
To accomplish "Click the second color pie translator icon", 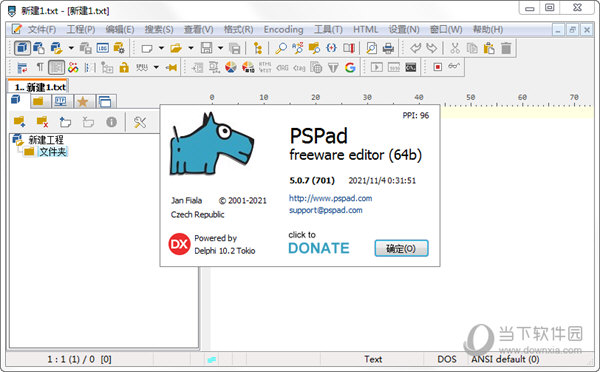I will [x=248, y=68].
